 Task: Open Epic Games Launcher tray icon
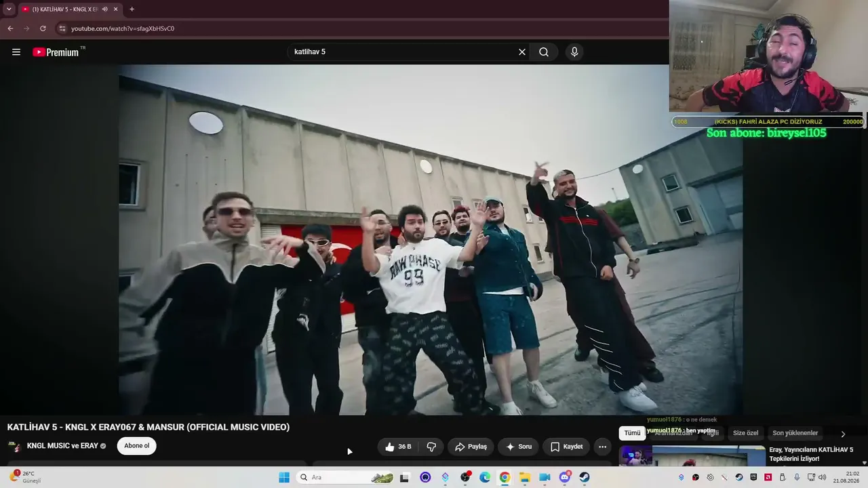(x=753, y=477)
